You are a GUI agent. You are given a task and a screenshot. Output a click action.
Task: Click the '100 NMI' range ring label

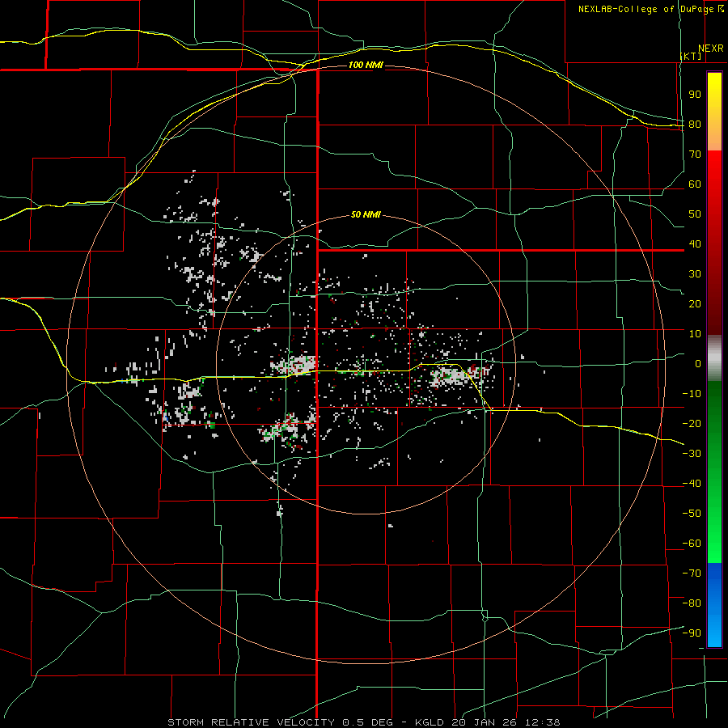pyautogui.click(x=366, y=65)
